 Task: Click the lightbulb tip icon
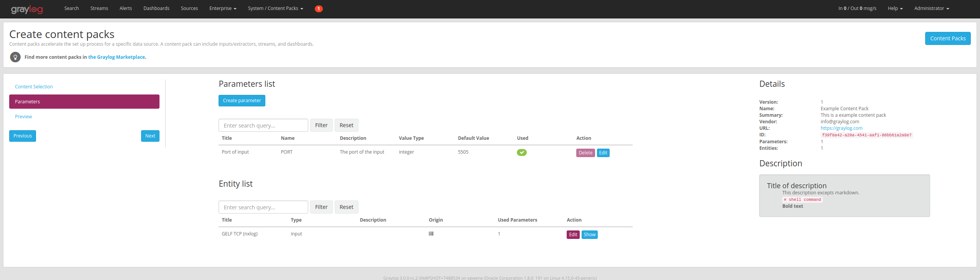coord(15,57)
